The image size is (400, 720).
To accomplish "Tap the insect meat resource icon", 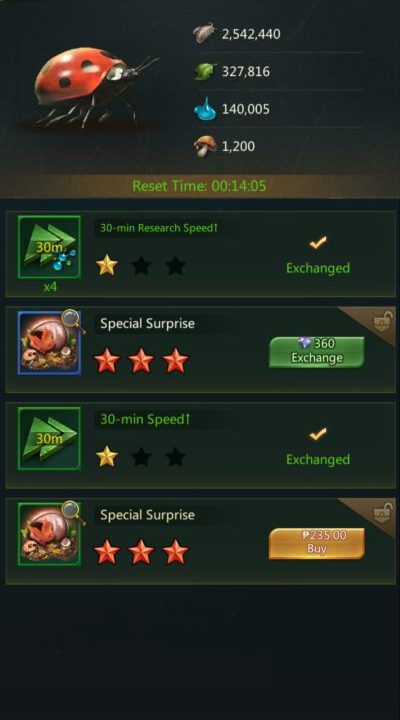I will pos(204,34).
